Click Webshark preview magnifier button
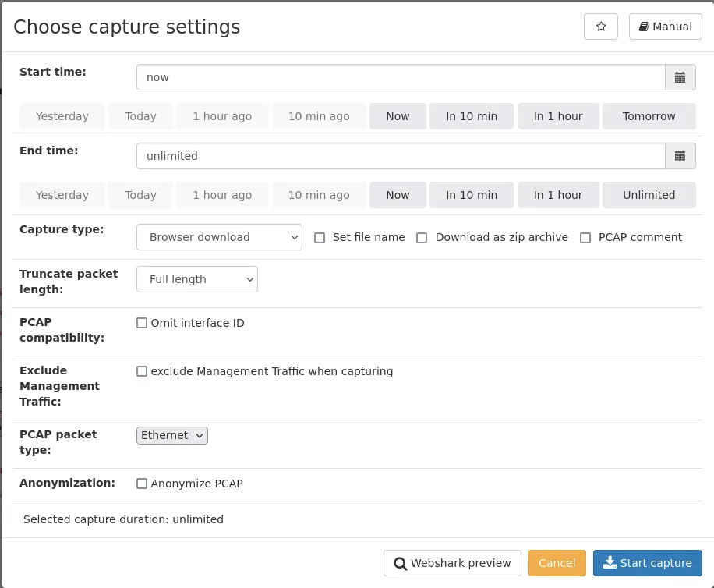 tap(452, 563)
